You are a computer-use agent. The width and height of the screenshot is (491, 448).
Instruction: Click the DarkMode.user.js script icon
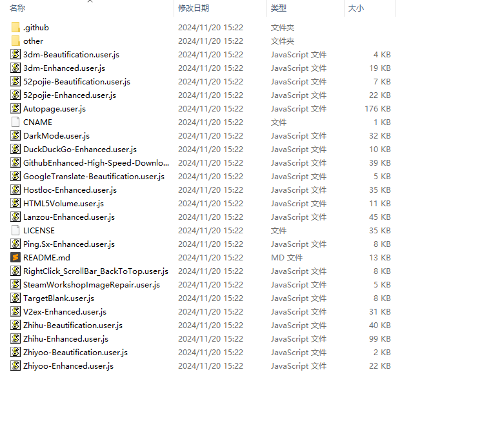click(x=15, y=136)
